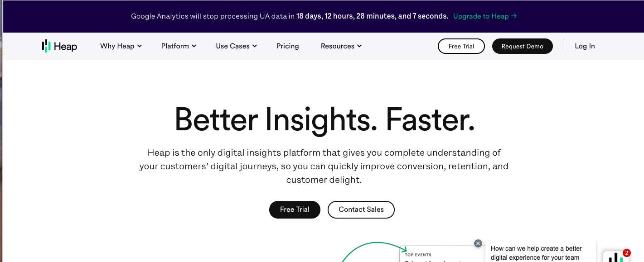
Task: Click the red notification badge showing 2
Action: [x=627, y=253]
